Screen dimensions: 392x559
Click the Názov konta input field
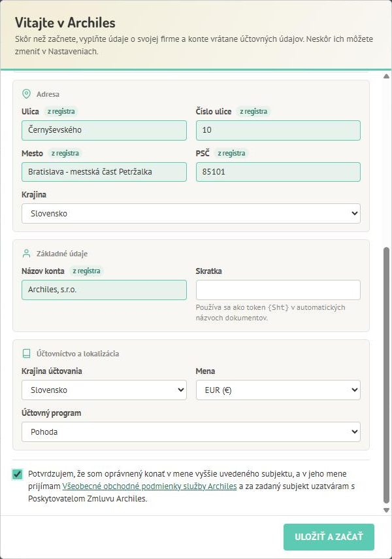[x=104, y=290]
